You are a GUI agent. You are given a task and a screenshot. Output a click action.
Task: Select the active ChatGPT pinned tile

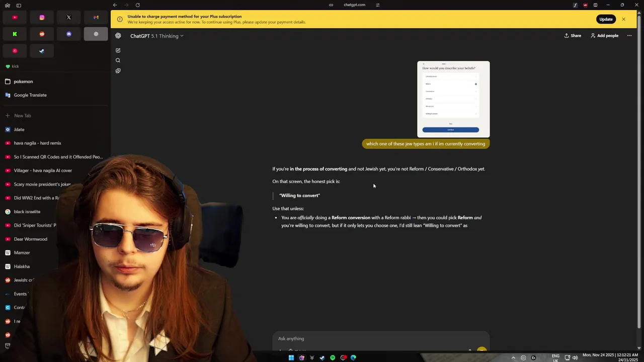coord(96,34)
